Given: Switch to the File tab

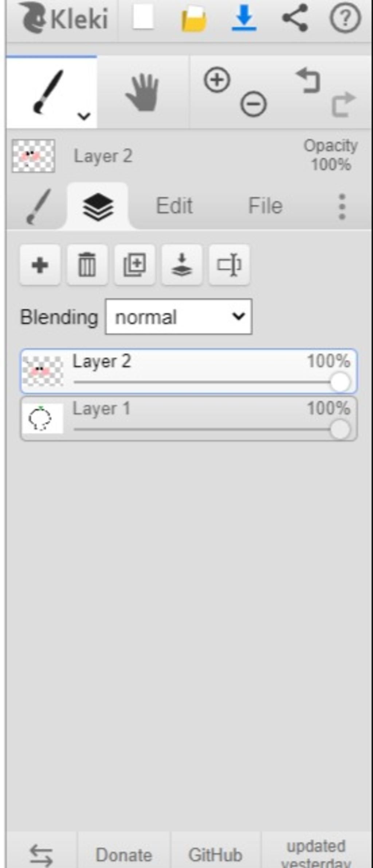Looking at the screenshot, I should click(265, 206).
